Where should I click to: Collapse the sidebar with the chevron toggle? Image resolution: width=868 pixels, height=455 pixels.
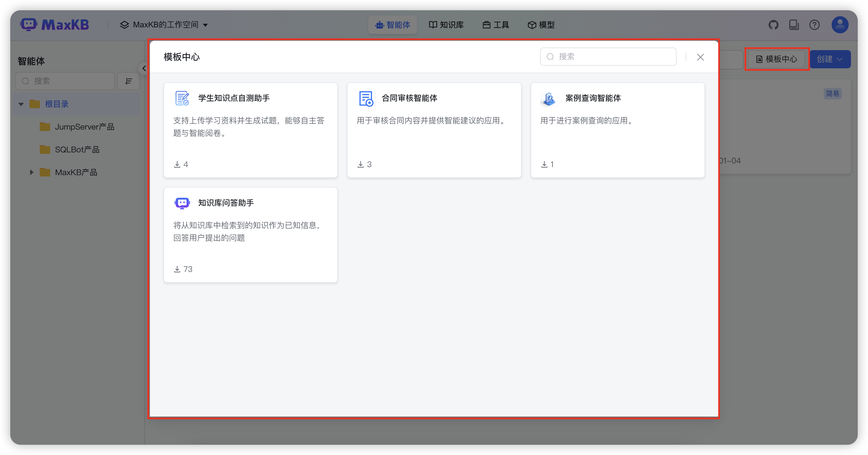(x=144, y=68)
